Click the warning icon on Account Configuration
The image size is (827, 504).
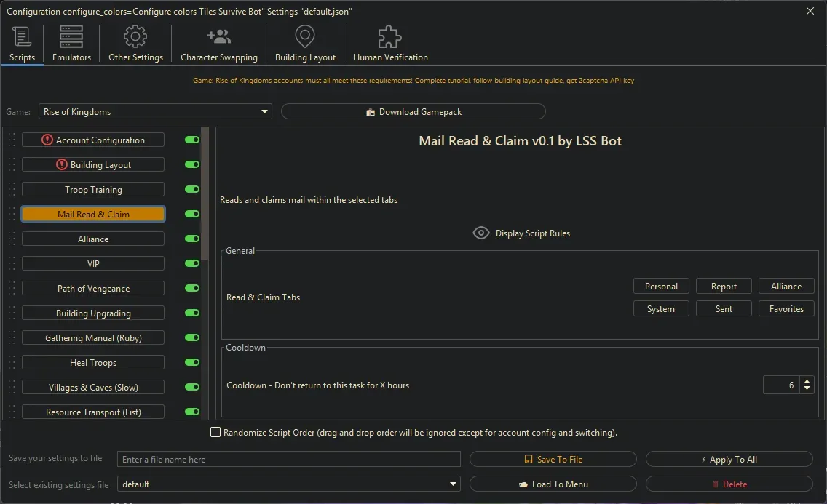click(x=47, y=140)
